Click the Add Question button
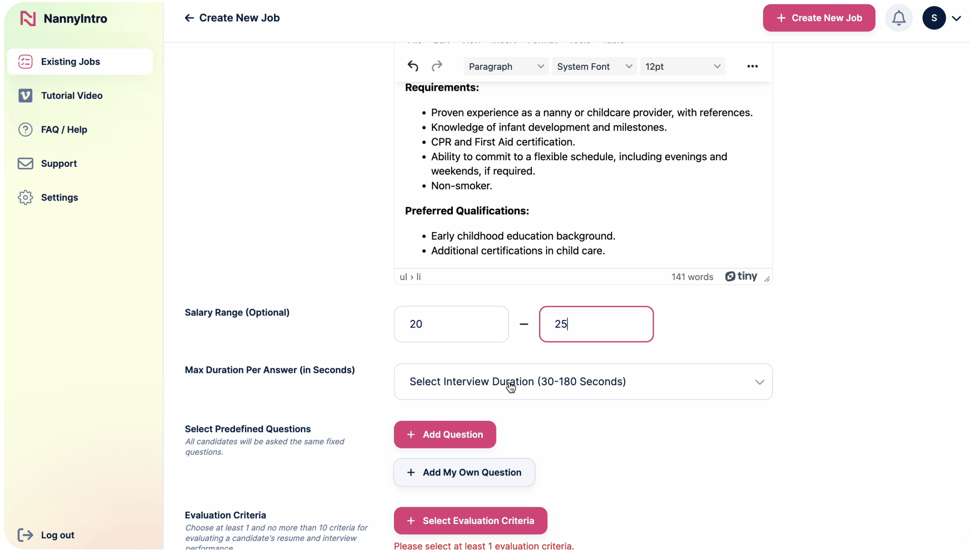Screen dimensions: 980x551 click(445, 435)
